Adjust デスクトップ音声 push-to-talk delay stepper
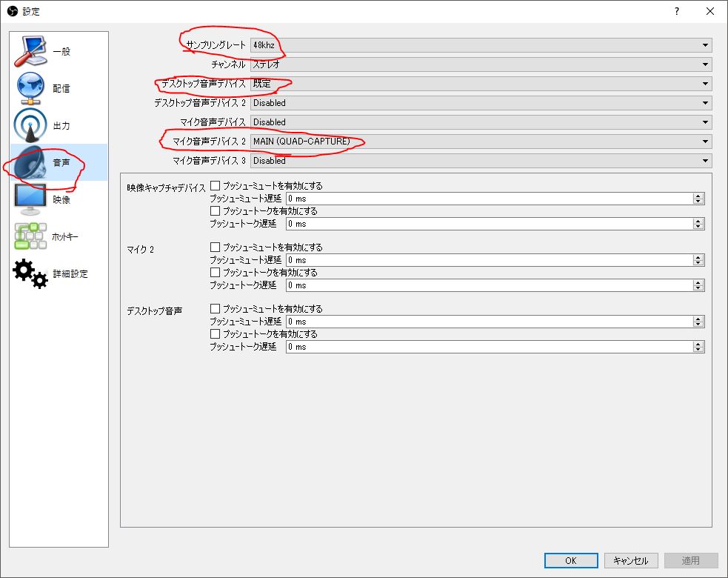Image resolution: width=728 pixels, height=578 pixels. click(x=698, y=347)
